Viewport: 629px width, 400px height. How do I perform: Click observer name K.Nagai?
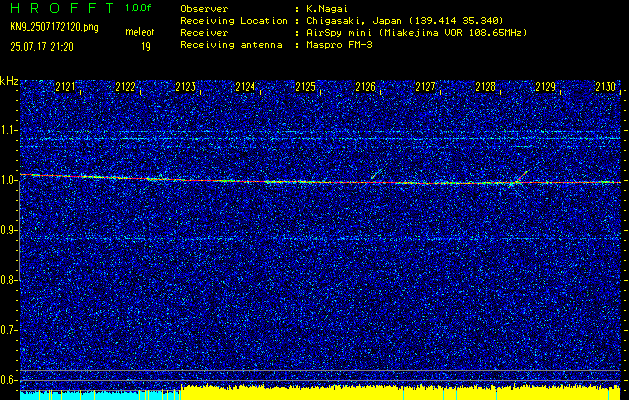[326, 9]
